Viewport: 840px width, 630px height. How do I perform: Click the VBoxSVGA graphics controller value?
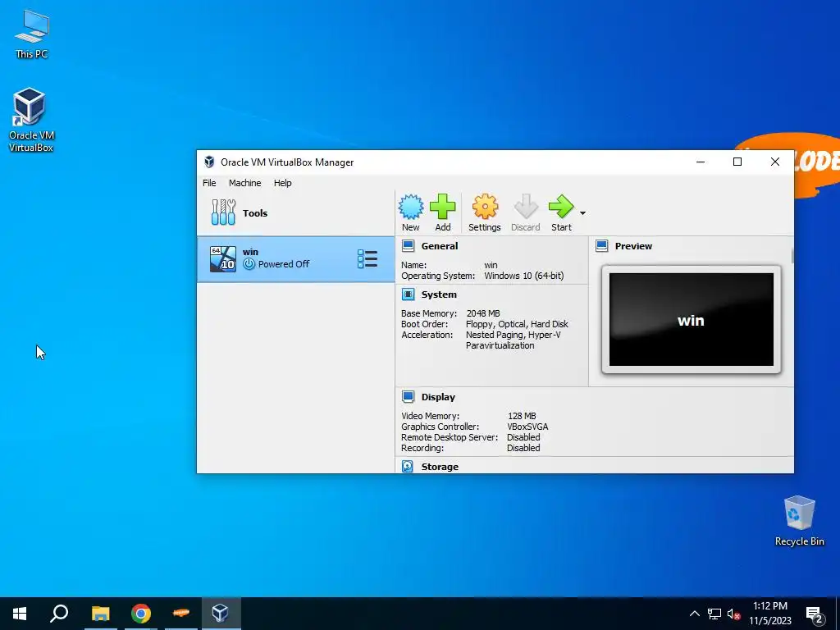pos(527,427)
